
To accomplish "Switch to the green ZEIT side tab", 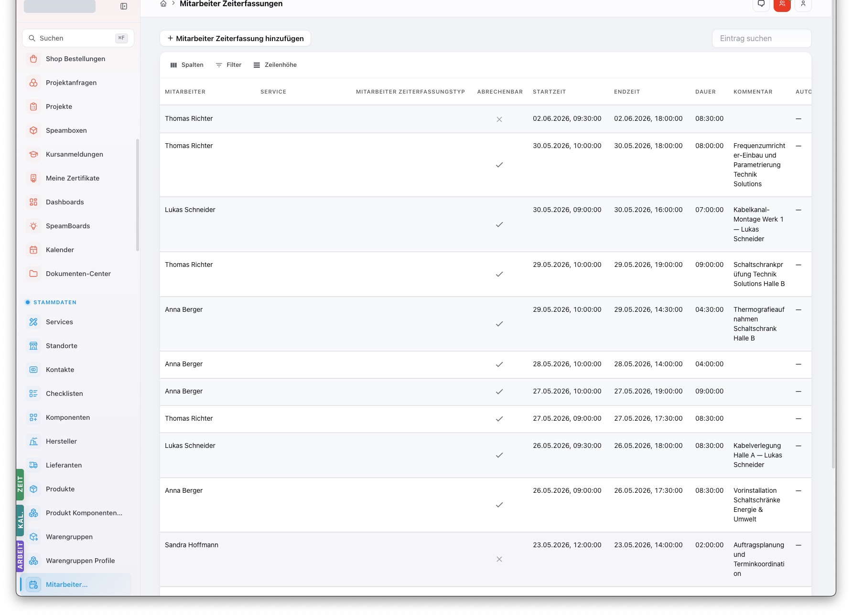I will tap(20, 485).
